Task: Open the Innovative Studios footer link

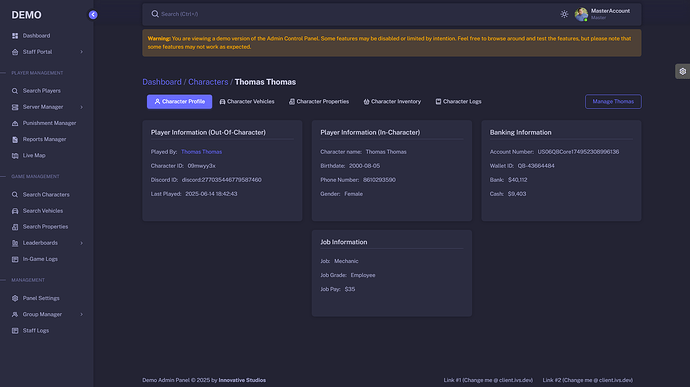Action: [x=242, y=380]
